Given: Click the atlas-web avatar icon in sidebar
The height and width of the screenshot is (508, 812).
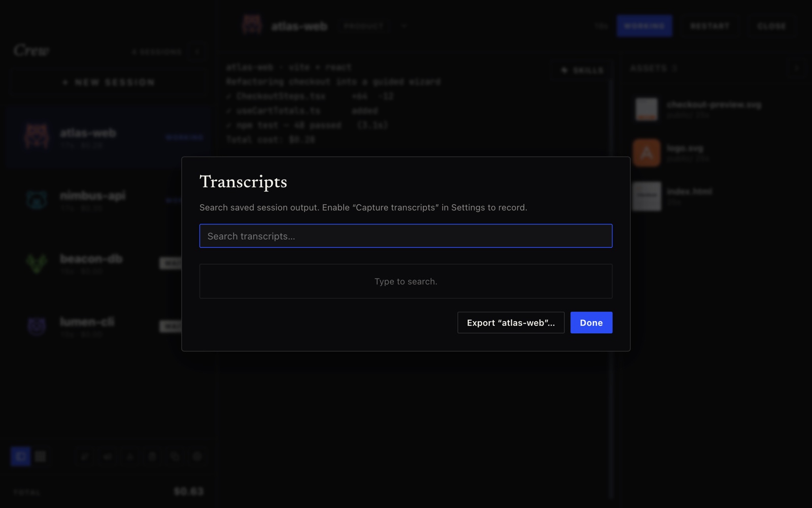Looking at the screenshot, I should [x=37, y=136].
